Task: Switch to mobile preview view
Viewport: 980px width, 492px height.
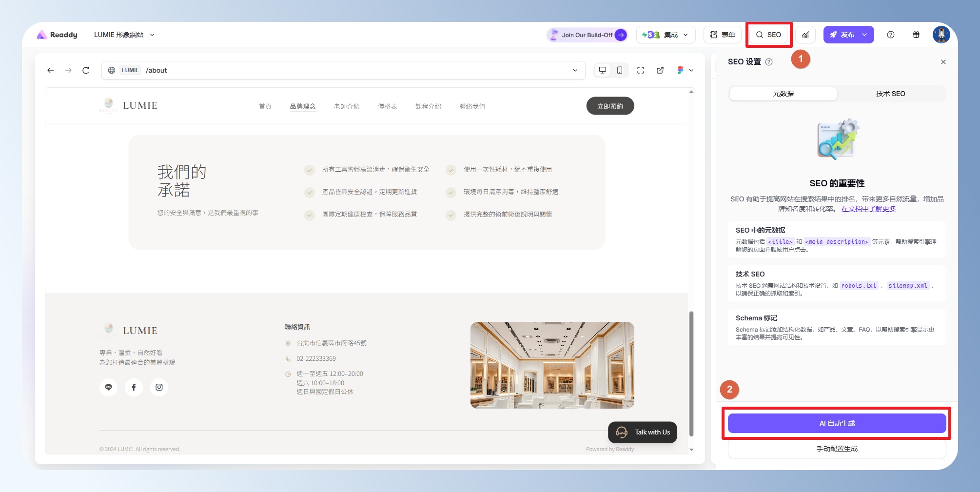Action: pos(620,70)
